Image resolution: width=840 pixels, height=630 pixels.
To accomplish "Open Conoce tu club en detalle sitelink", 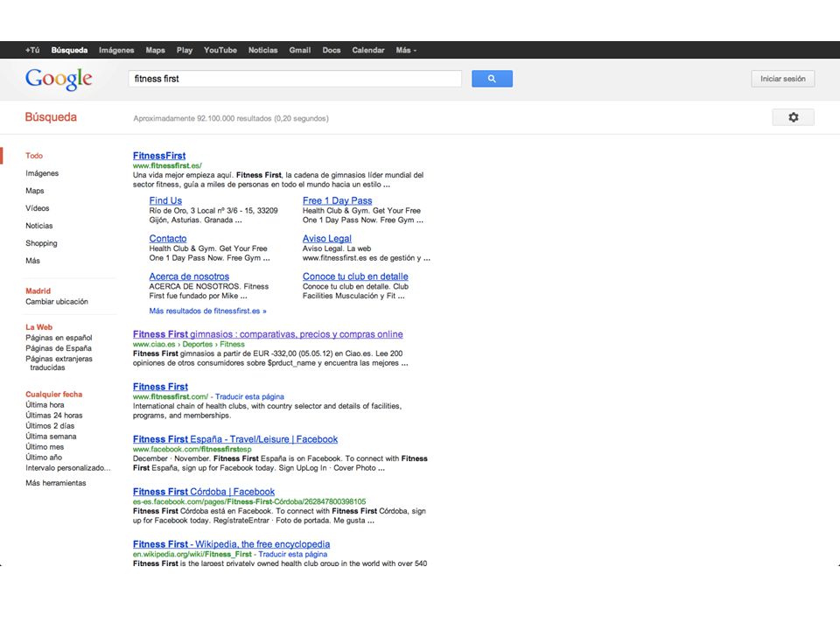I will pos(355,276).
